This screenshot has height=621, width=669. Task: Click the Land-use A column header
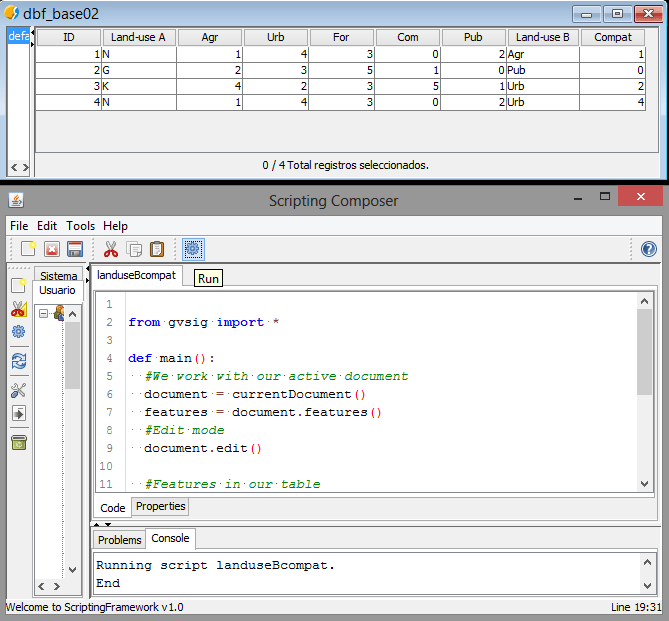click(139, 37)
